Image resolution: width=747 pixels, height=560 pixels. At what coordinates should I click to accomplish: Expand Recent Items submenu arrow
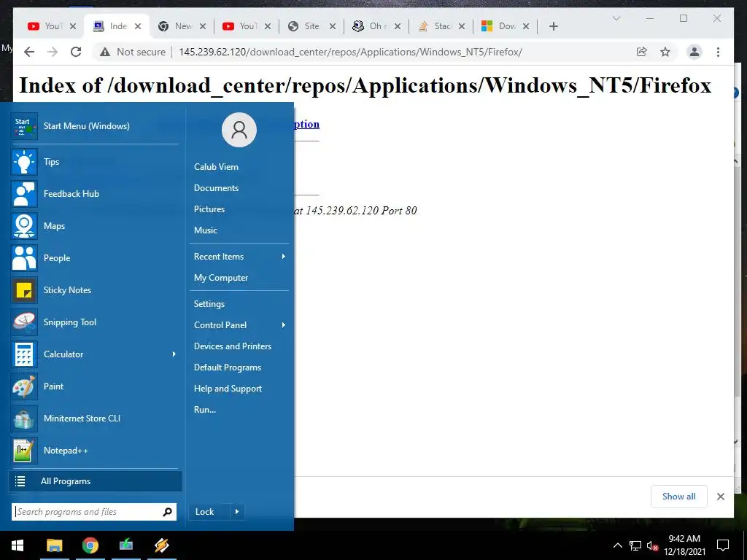[284, 256]
